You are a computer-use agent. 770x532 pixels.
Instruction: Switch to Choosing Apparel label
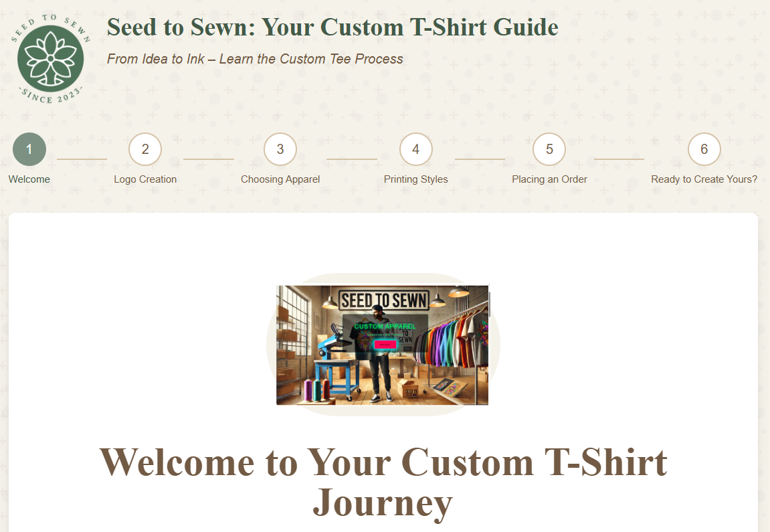pos(280,179)
